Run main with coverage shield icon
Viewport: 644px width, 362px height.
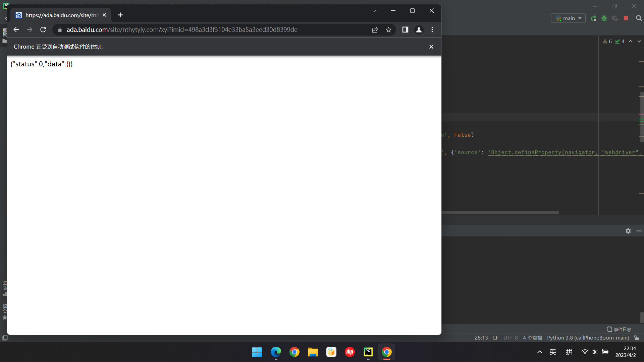(x=615, y=18)
